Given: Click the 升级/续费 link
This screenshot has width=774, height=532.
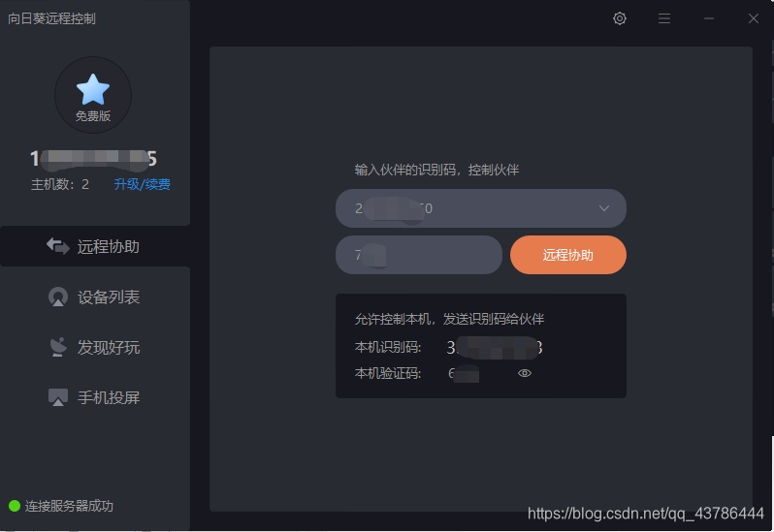Looking at the screenshot, I should [x=143, y=184].
